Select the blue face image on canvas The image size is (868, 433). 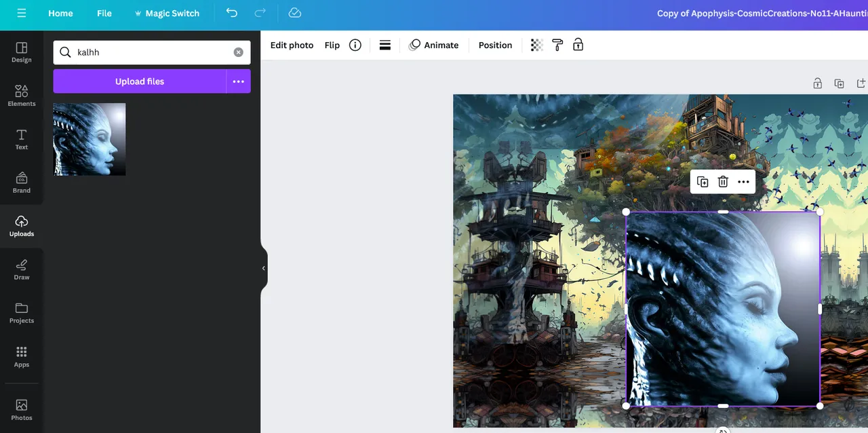(723, 309)
